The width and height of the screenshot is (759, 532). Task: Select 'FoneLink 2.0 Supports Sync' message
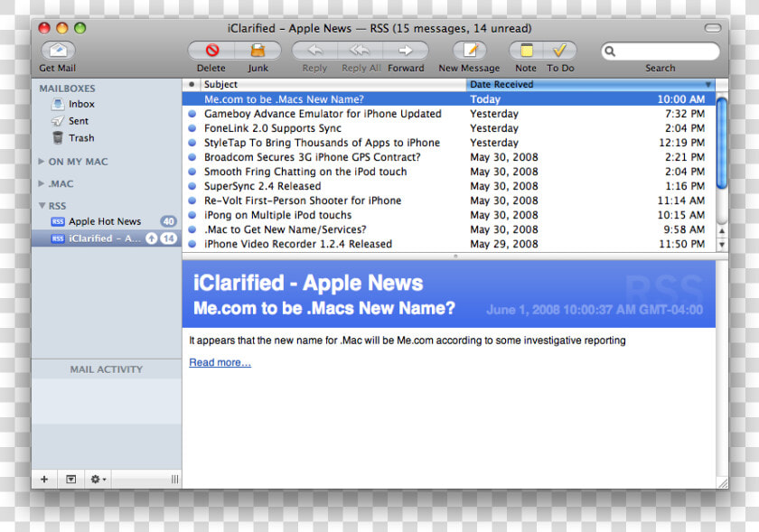tap(449, 128)
